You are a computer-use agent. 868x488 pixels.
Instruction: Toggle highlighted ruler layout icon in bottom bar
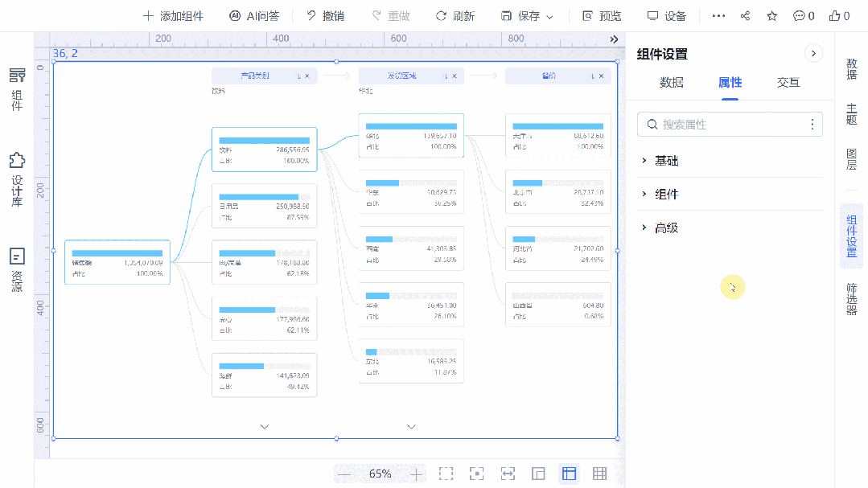point(569,474)
